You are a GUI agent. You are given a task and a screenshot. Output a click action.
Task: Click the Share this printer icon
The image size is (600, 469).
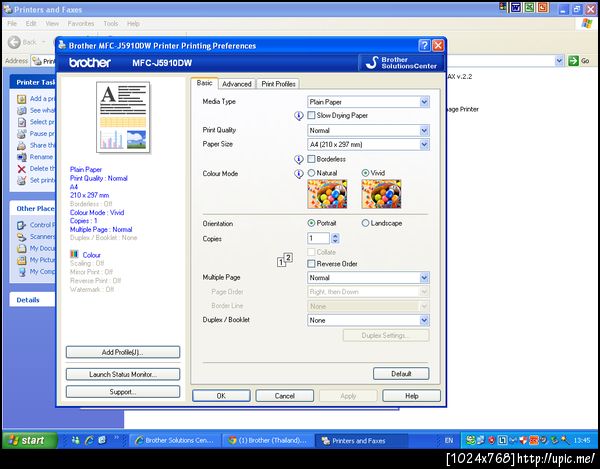[21, 145]
